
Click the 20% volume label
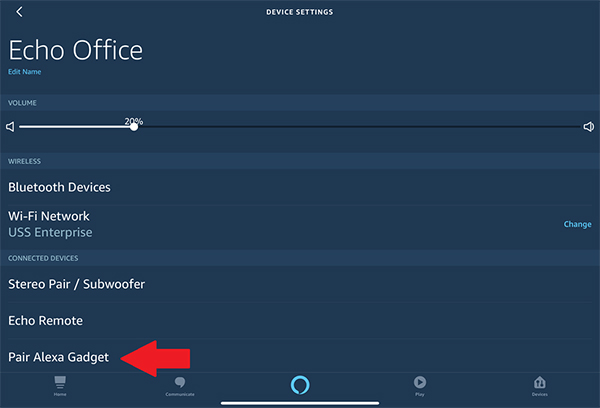tap(134, 121)
